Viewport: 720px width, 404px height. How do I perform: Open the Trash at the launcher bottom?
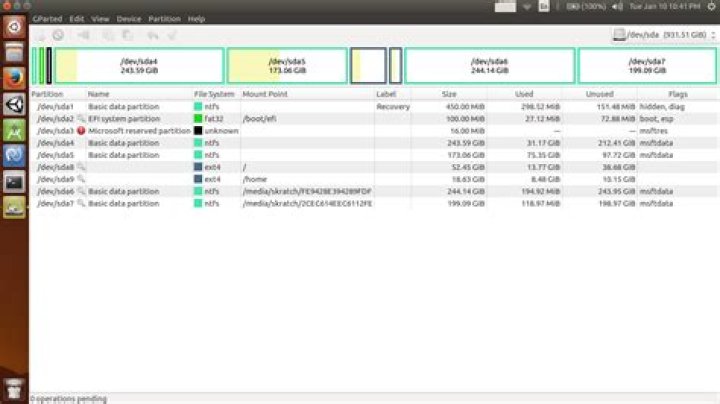14,389
